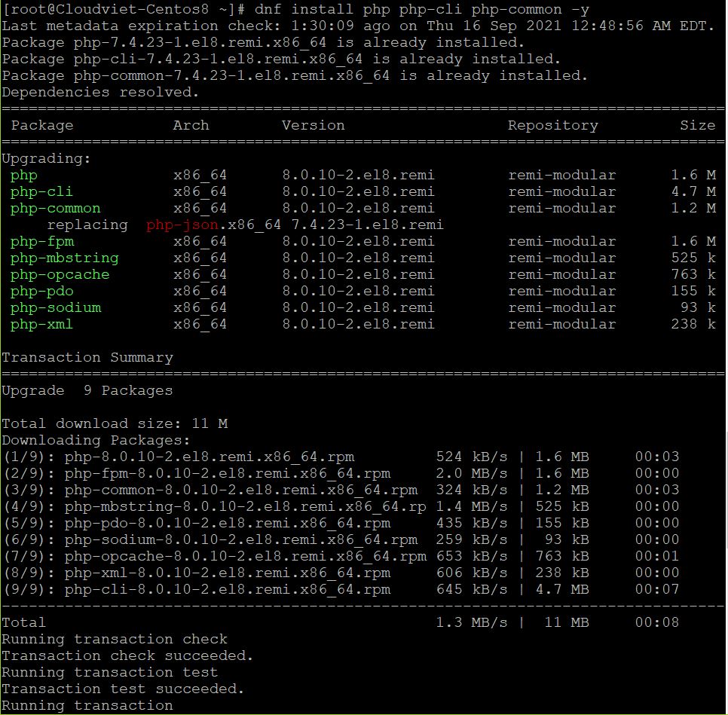Select 'Last metadata expiration check' line

click(x=358, y=26)
